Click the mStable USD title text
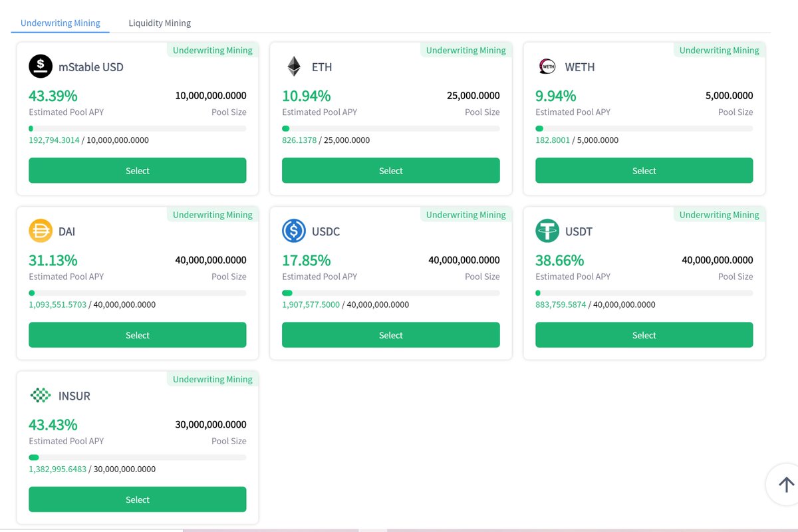Viewport: 798px width, 532px height. (x=91, y=66)
